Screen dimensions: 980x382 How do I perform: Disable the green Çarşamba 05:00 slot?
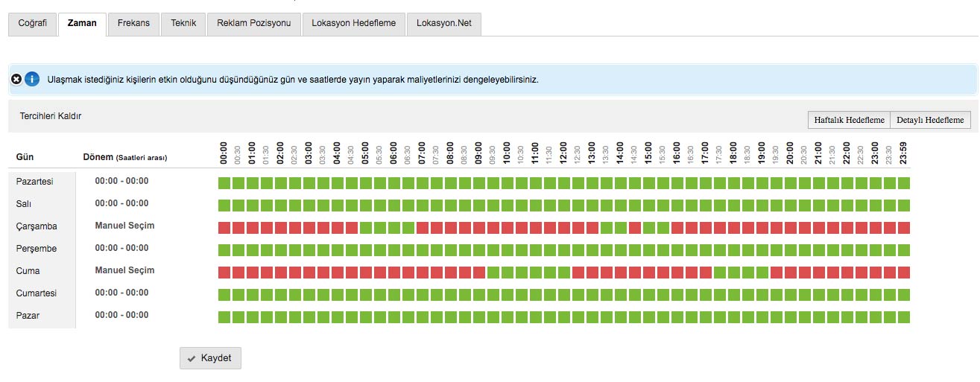[x=366, y=228]
